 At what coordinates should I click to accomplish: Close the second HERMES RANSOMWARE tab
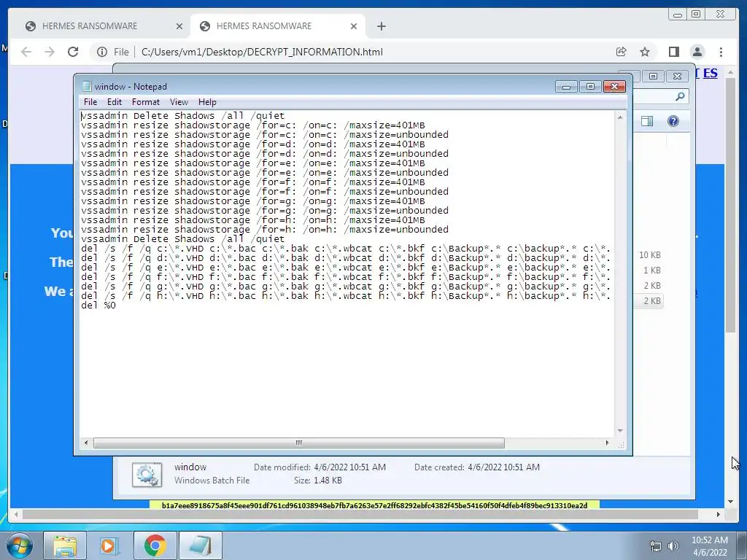pos(354,26)
